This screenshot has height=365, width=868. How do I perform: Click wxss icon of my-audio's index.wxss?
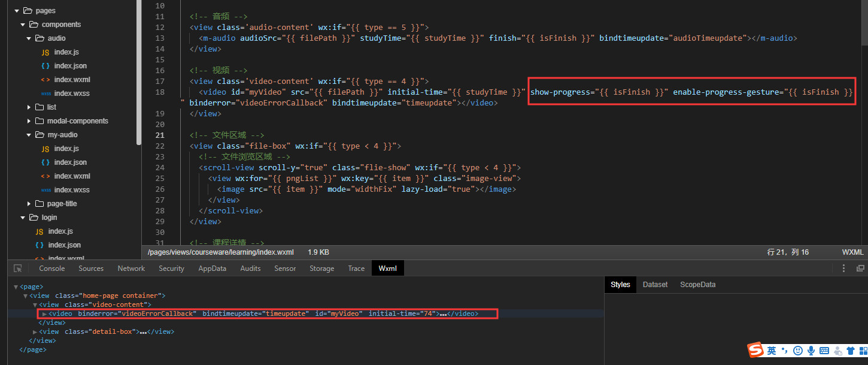coord(45,190)
